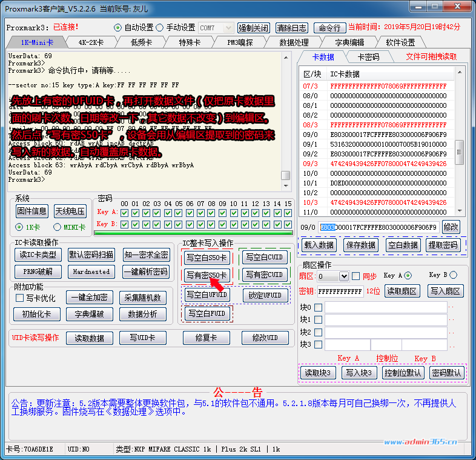Click the card data list scrollbar thumb
476x460 pixels.
click(459, 152)
